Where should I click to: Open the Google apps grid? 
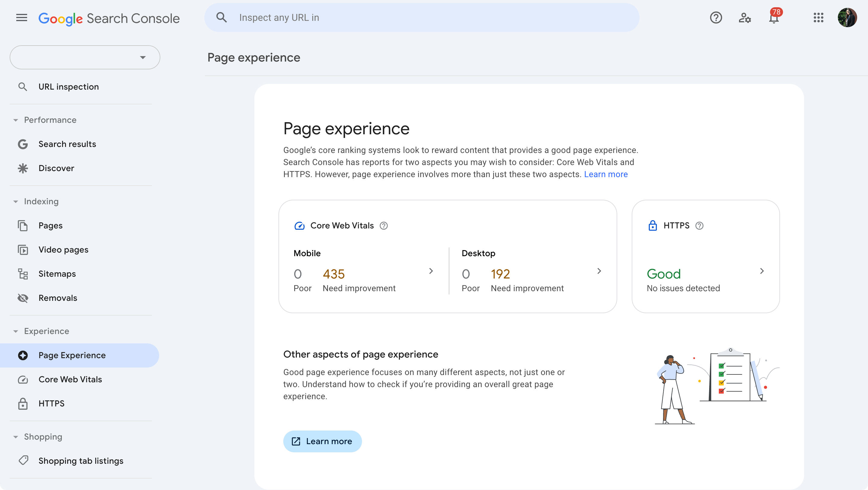[x=819, y=17]
